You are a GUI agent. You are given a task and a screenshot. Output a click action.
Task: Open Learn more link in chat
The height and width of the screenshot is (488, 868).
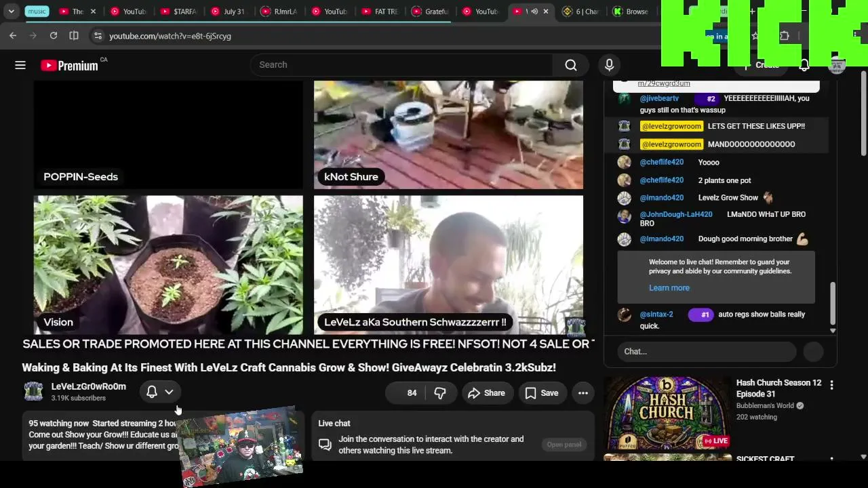(669, 288)
